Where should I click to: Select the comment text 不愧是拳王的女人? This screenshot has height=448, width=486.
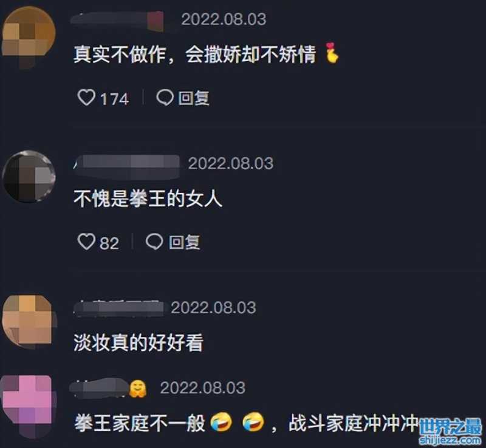(x=148, y=199)
